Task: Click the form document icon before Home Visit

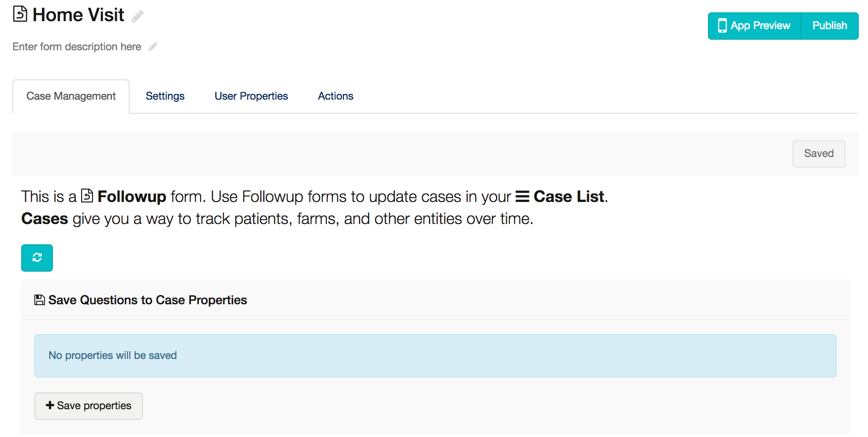Action: (x=20, y=14)
